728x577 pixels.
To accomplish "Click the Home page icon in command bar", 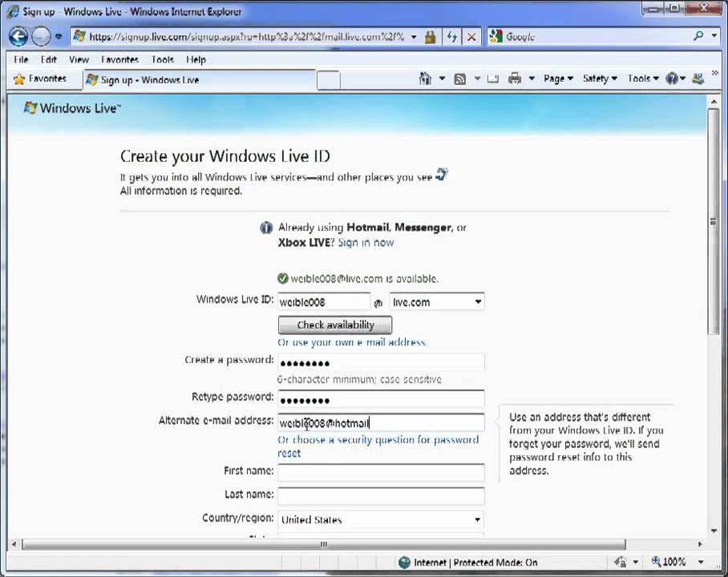I will (425, 79).
